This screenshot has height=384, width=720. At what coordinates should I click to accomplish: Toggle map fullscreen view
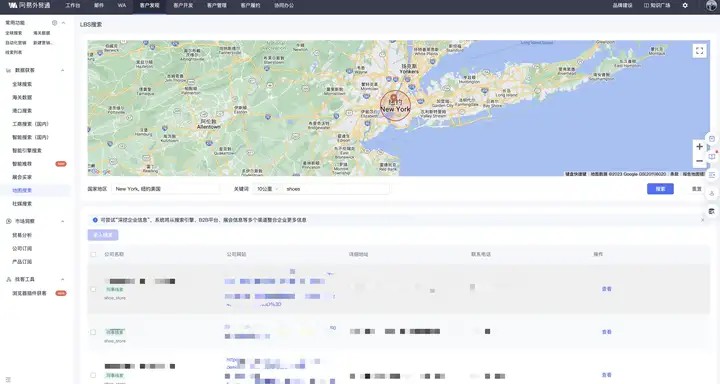pyautogui.click(x=699, y=51)
